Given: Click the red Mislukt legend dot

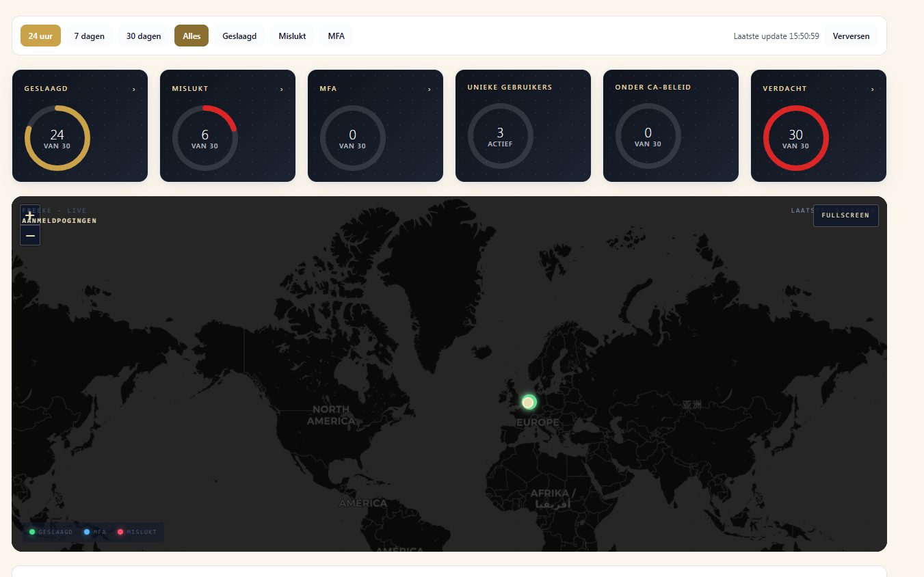Looking at the screenshot, I should 120,532.
